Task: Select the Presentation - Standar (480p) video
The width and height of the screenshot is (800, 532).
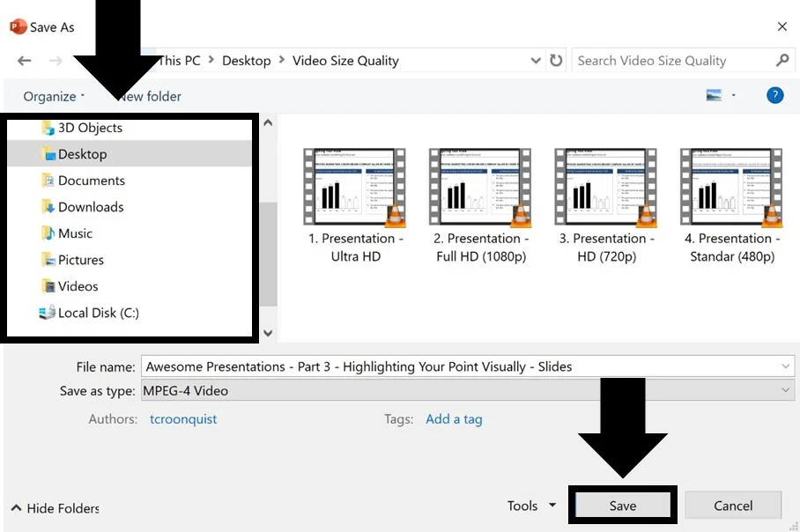Action: 731,206
